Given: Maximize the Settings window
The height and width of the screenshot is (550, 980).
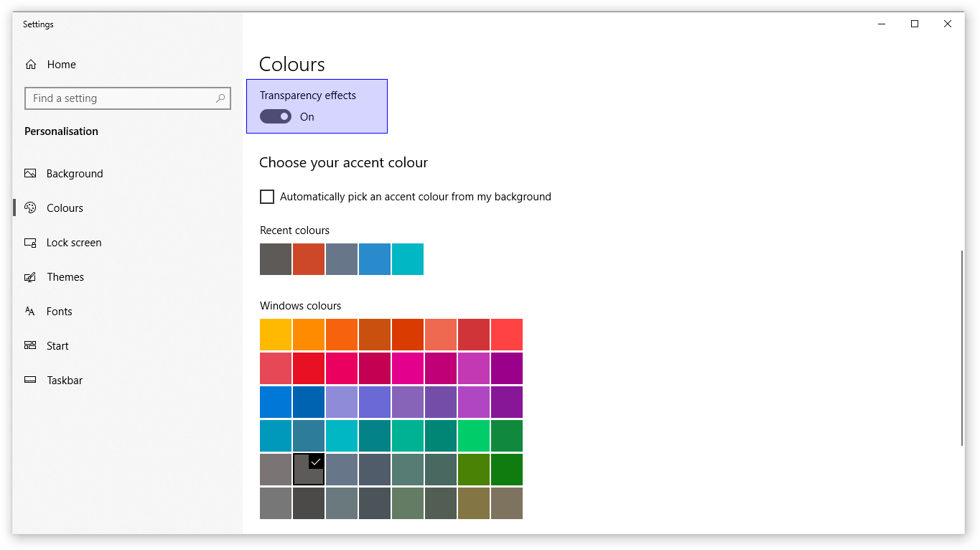Looking at the screenshot, I should [915, 24].
